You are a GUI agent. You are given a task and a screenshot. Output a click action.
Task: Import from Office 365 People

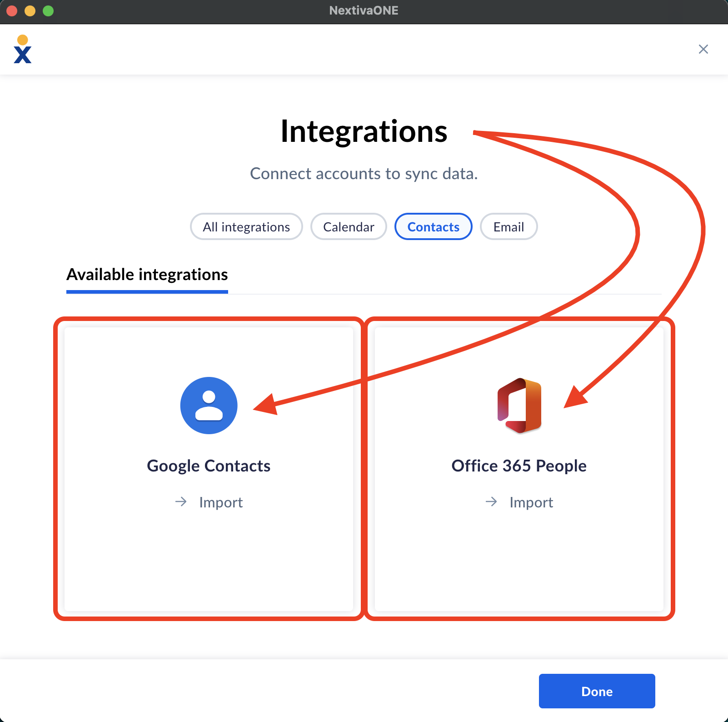point(519,502)
